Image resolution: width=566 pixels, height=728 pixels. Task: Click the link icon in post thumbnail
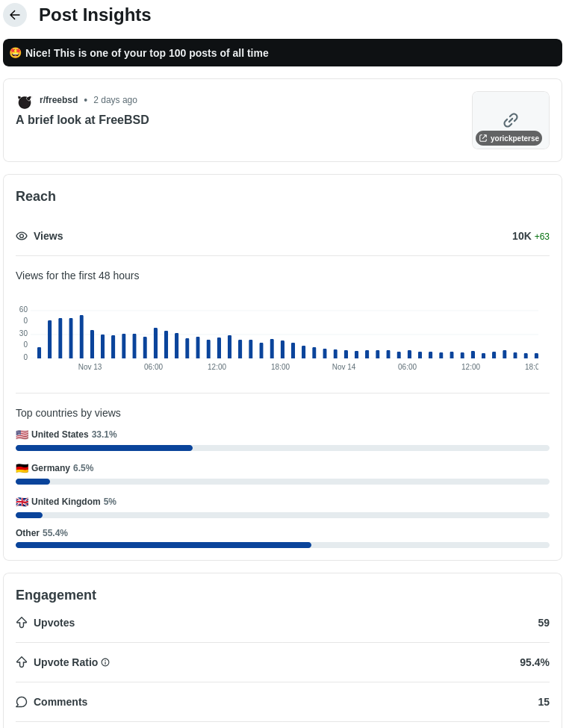[x=511, y=119]
